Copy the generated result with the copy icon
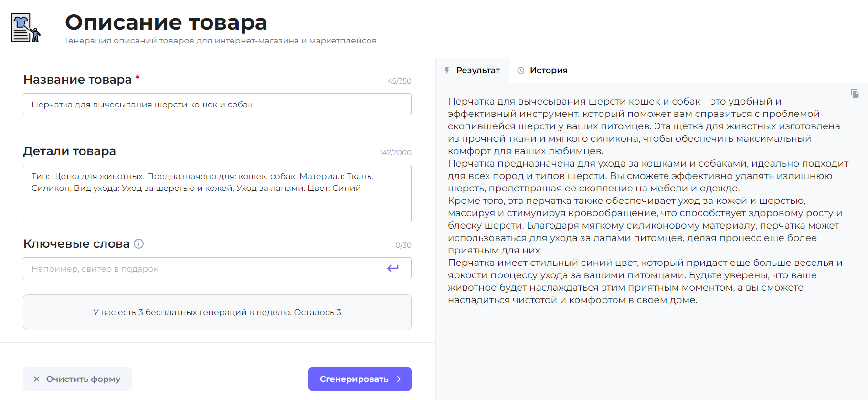The image size is (868, 400). 855,94
